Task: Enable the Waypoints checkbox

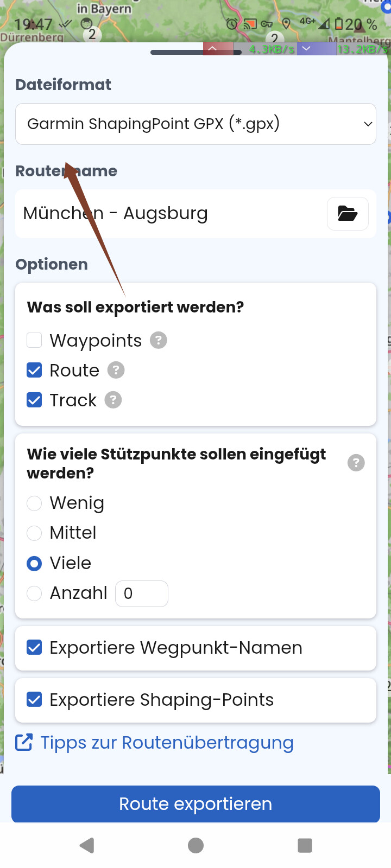Action: (x=34, y=341)
